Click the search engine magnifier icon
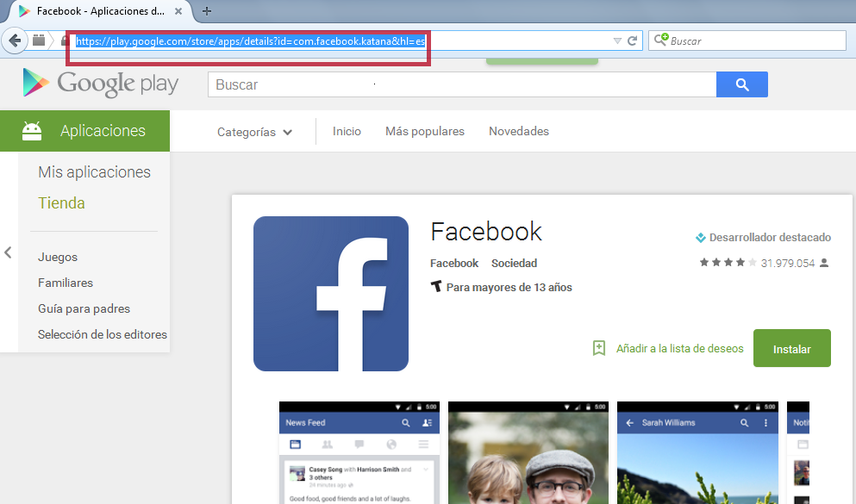 (x=660, y=40)
